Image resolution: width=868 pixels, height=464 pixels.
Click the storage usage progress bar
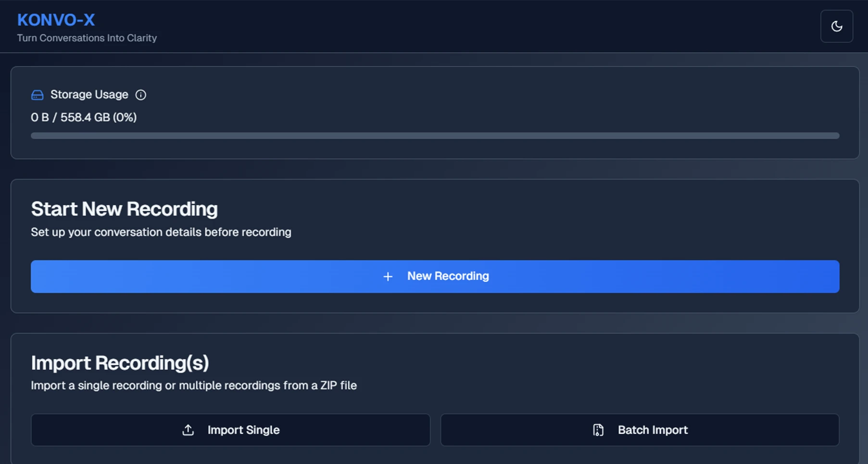click(x=434, y=136)
